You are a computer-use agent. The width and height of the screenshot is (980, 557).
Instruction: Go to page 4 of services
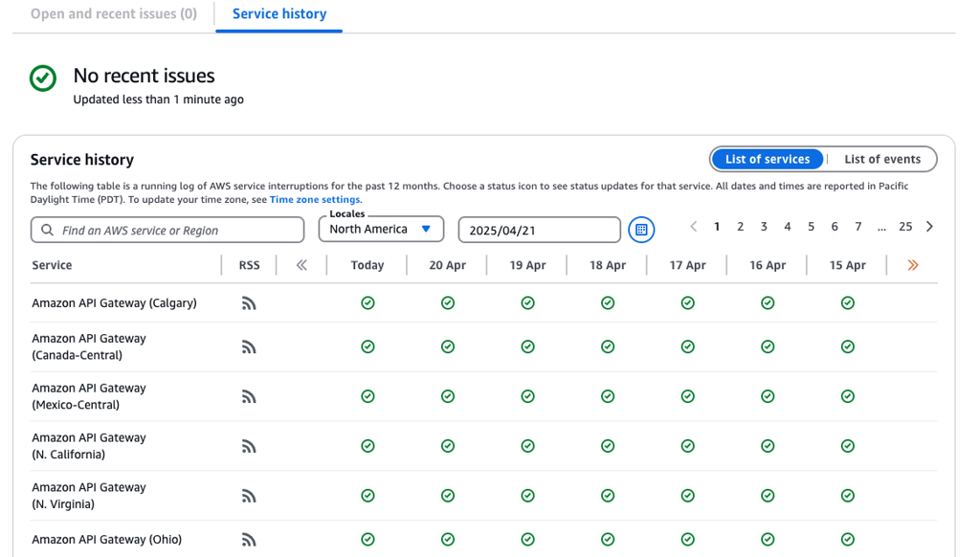[x=788, y=227]
